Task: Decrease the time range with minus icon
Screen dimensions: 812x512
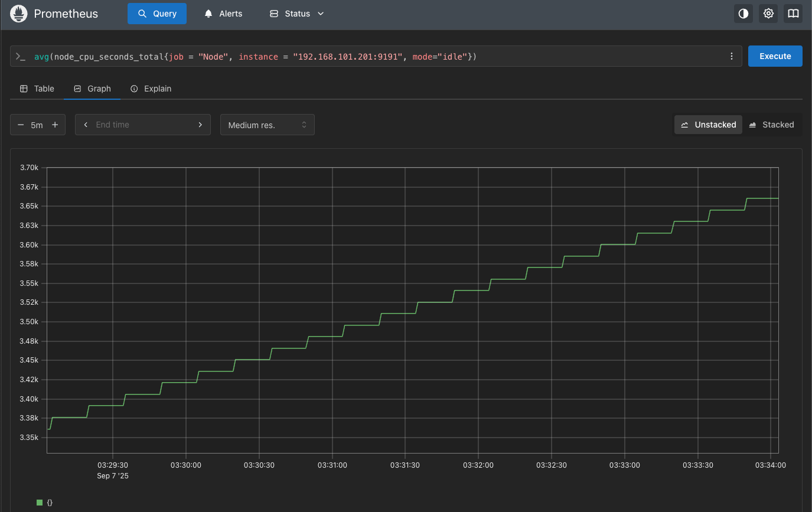Action: click(21, 125)
